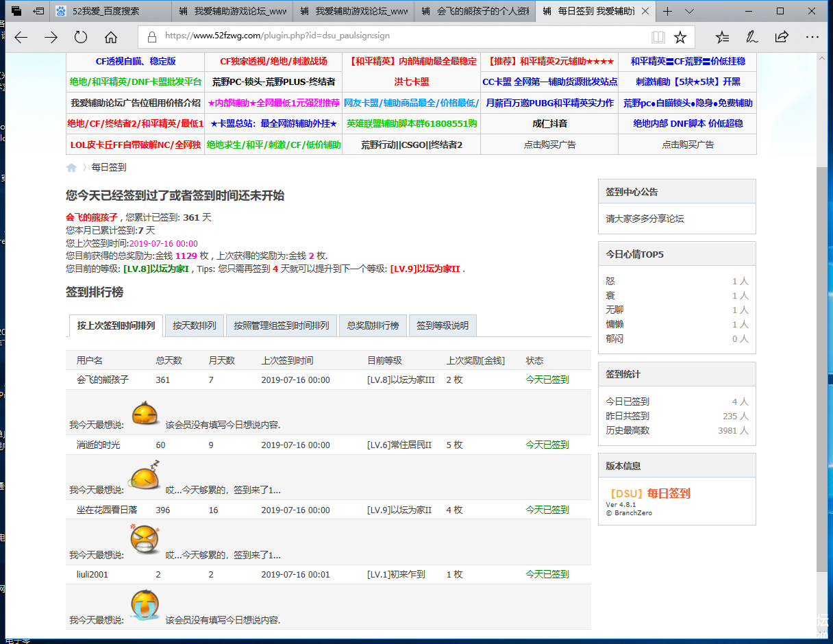Image resolution: width=833 pixels, height=644 pixels.
Task: Click the [LV.6]常住居民II level cell
Action: pos(399,445)
